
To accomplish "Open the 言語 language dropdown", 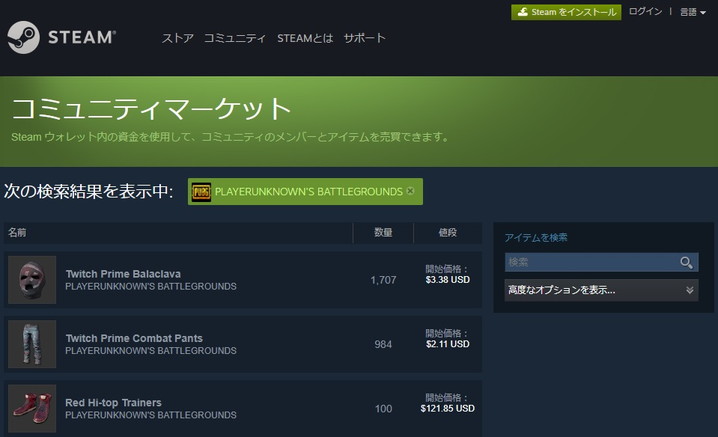I will click(x=692, y=12).
